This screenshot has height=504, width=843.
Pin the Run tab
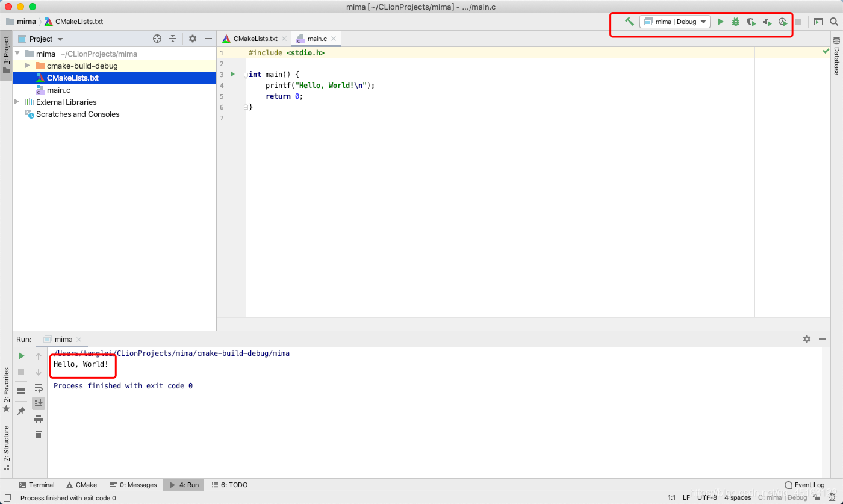pyautogui.click(x=21, y=411)
